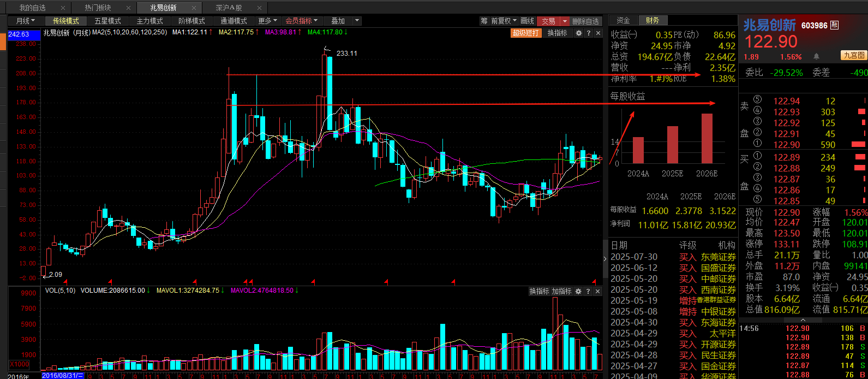Switch to 通道模式 chart mode
Screen dimensions: 868x379
click(234, 21)
